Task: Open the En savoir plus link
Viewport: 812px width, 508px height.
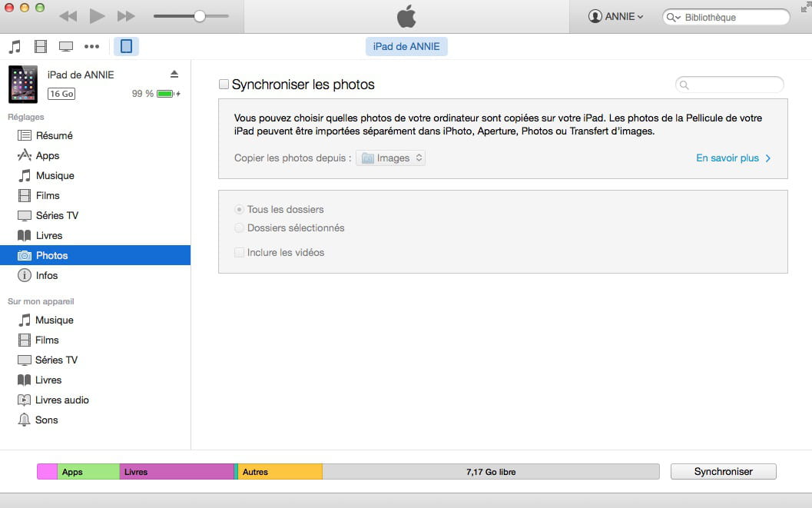Action: tap(734, 158)
